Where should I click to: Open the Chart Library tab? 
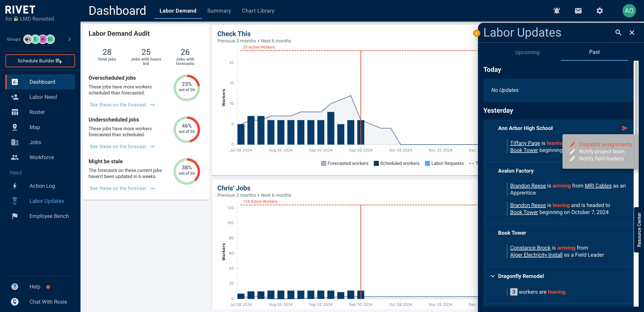(258, 11)
